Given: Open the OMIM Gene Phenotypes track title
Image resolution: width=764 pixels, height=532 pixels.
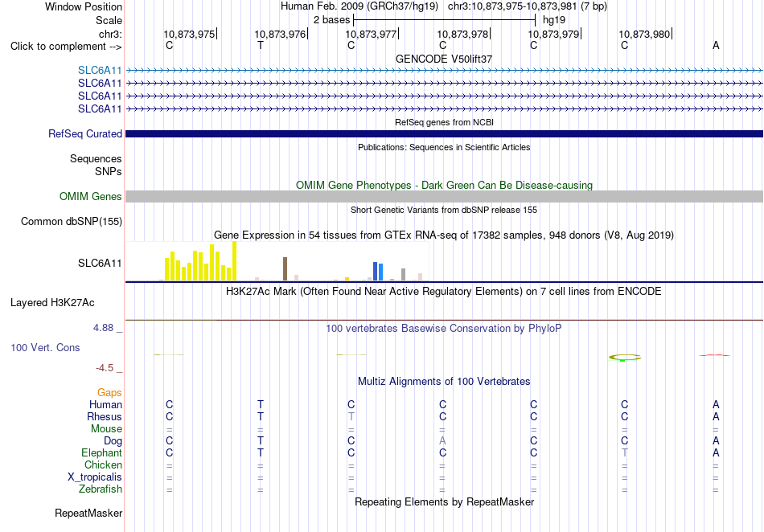Looking at the screenshot, I should (444, 185).
